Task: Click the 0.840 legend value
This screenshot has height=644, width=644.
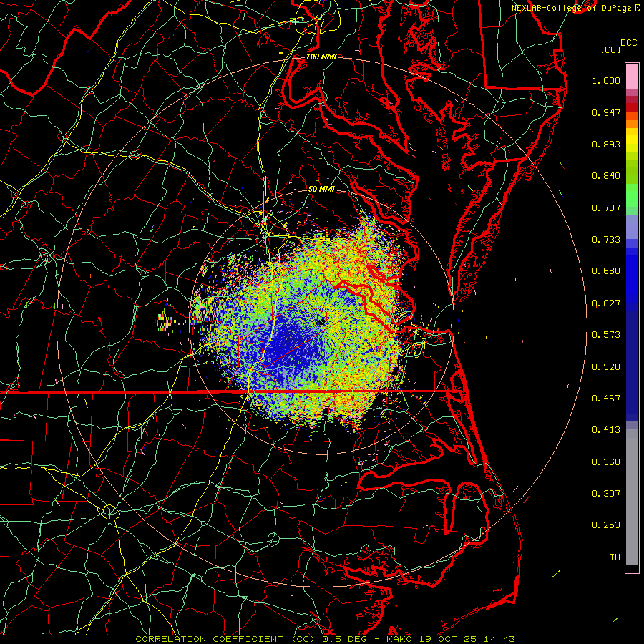Action: 606,176
